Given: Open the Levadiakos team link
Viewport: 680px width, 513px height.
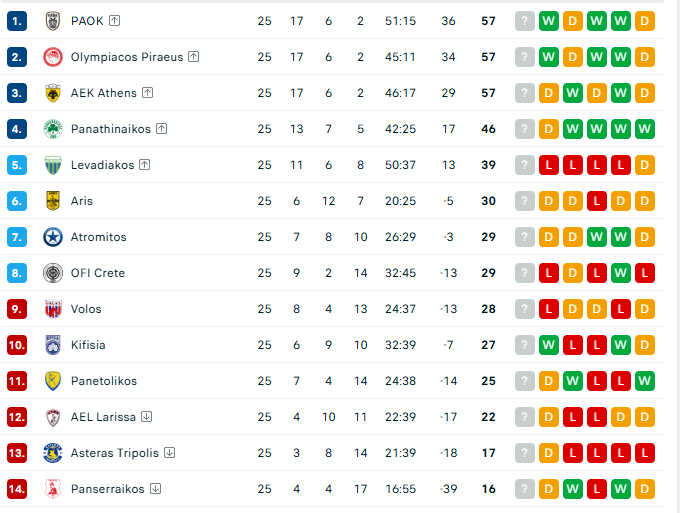Looking at the screenshot, I should point(102,165).
